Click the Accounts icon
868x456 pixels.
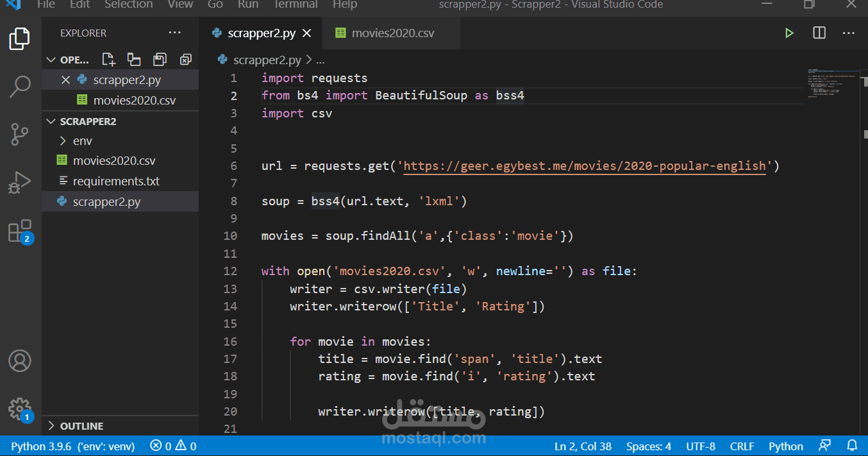tap(20, 361)
